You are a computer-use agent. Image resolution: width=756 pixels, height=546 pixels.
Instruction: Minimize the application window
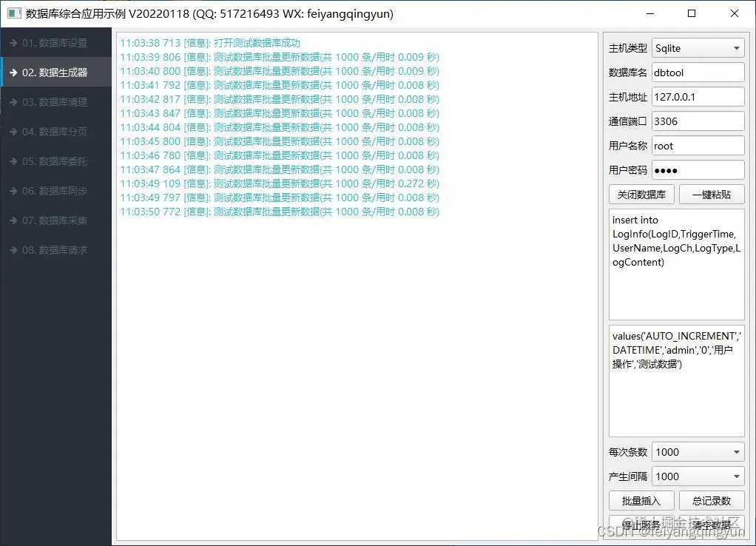tap(650, 13)
